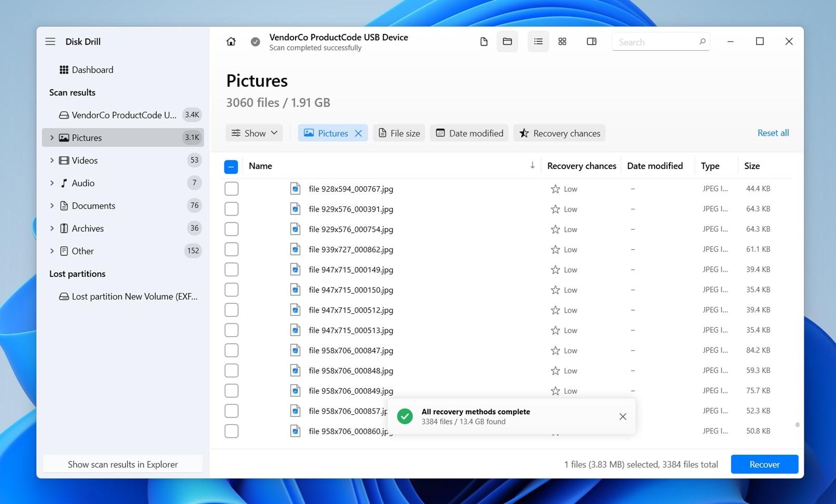Viewport: 836px width, 504px height.
Task: Check the box for file 947x715_000149.jpg
Action: (231, 270)
